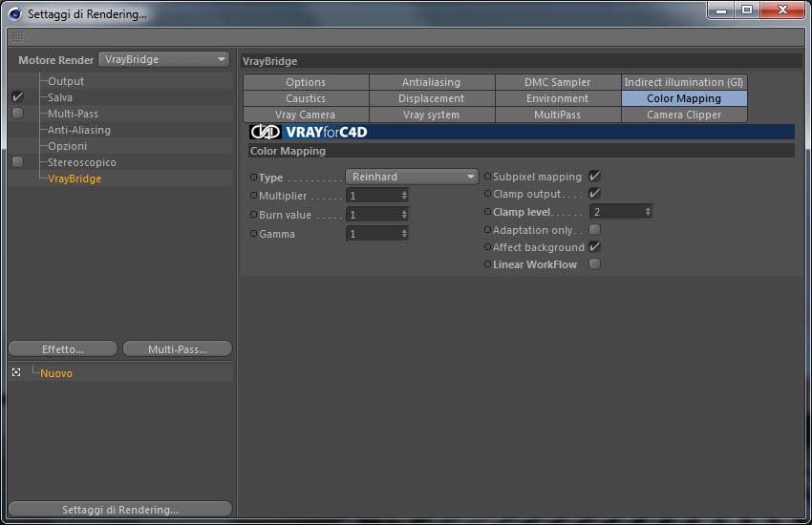Click the animation dot beside Linear WorkFlow
Screen dimensions: 812x525
pyautogui.click(x=487, y=263)
